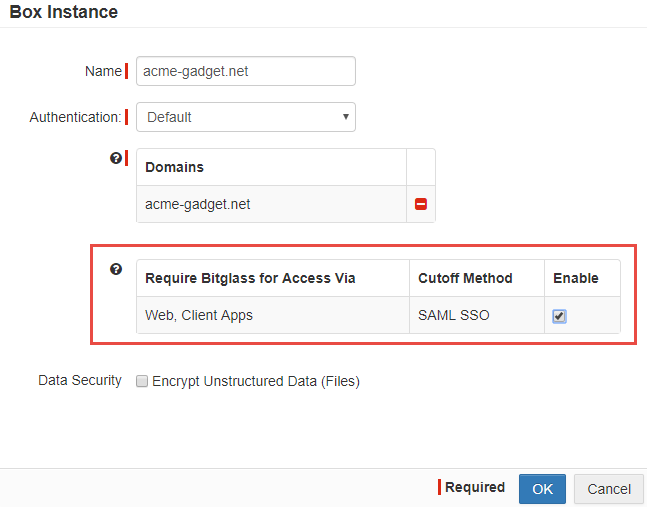
Task: Click the Data Security label
Action: pyautogui.click(x=80, y=380)
